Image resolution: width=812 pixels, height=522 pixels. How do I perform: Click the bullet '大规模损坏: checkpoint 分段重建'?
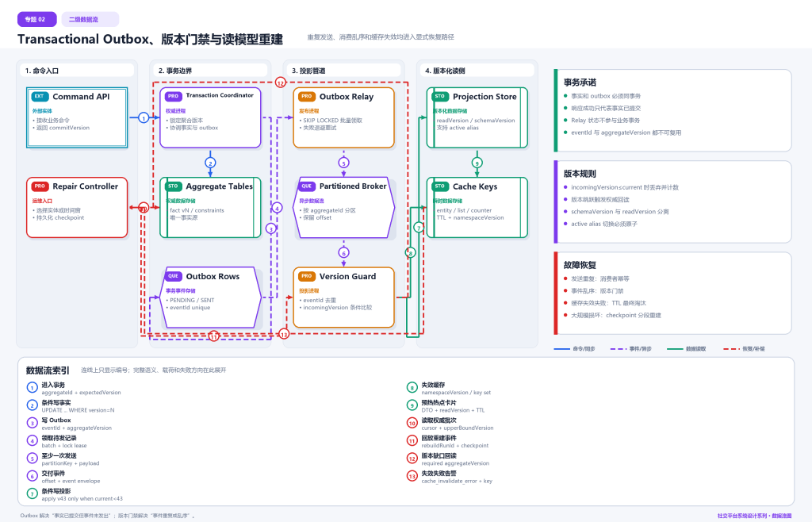(615, 315)
